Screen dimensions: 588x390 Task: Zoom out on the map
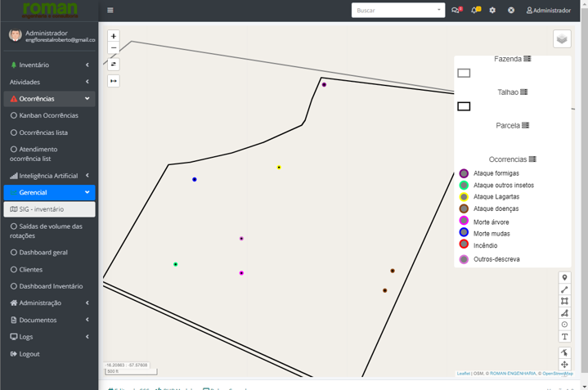[x=114, y=48]
